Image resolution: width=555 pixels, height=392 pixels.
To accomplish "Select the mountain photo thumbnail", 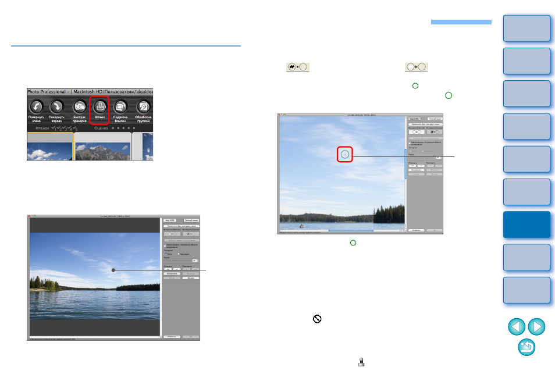I will click(x=102, y=151).
